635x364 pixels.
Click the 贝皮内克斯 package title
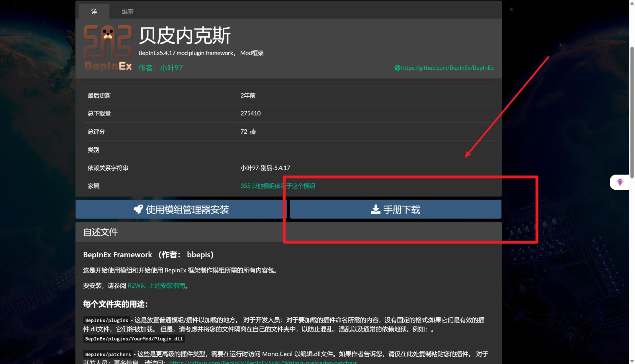[x=185, y=36]
